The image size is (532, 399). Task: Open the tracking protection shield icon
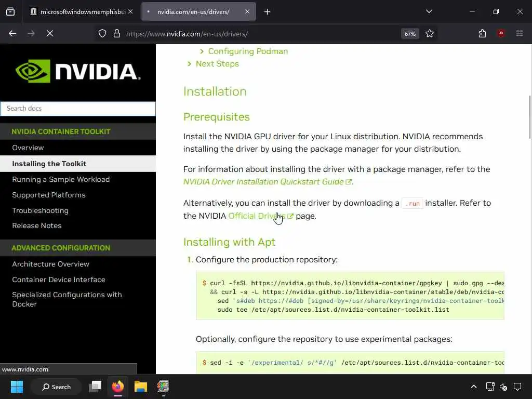[102, 34]
